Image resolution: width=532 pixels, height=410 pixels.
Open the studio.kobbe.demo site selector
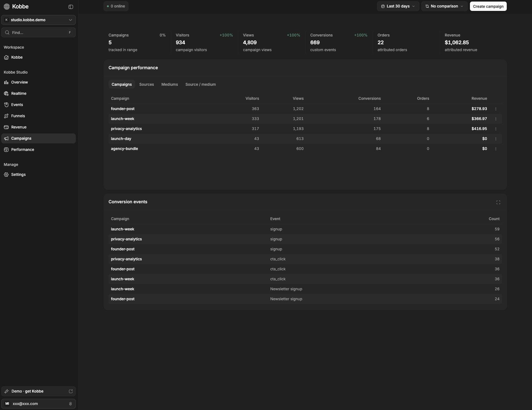point(38,20)
